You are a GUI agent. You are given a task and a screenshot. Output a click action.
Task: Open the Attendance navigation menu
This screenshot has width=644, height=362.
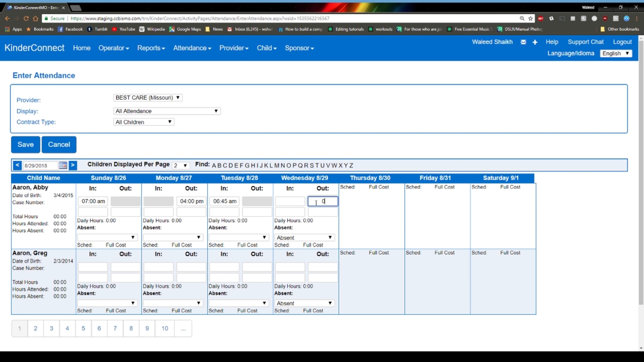tap(192, 48)
